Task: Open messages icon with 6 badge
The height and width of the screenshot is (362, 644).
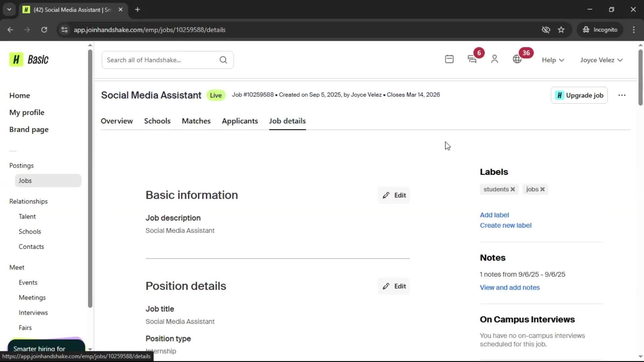Action: pyautogui.click(x=472, y=59)
